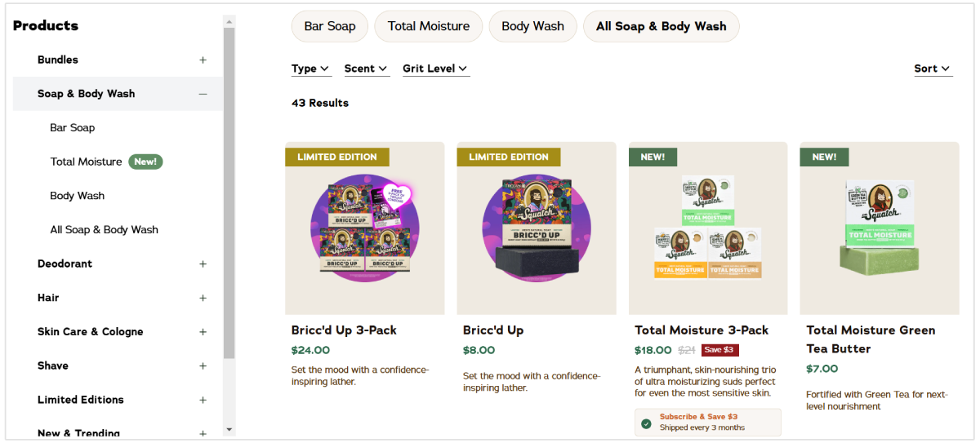Open the Scent filter dropdown
Image resolution: width=980 pixels, height=443 pixels.
click(366, 69)
